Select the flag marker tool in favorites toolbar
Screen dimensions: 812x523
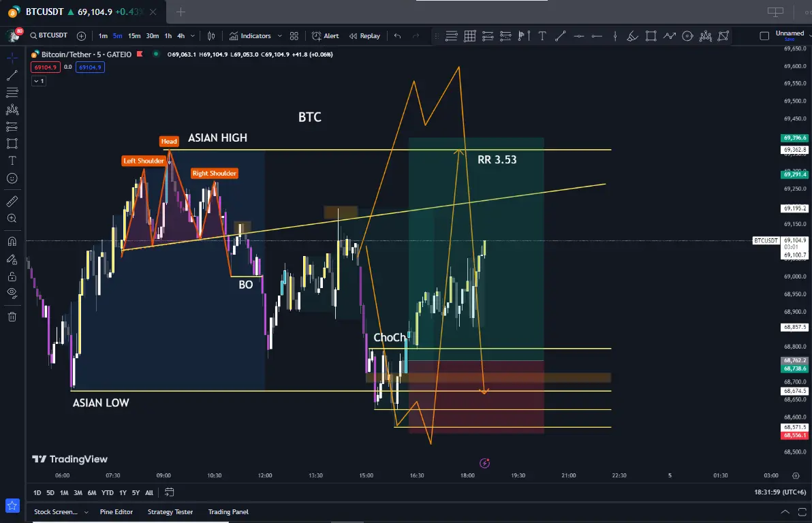524,35
